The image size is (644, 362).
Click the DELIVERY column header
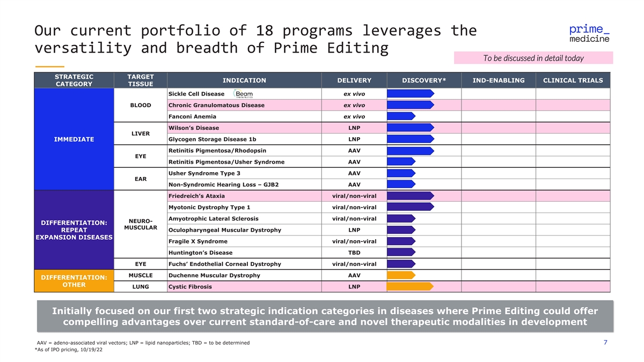[x=354, y=80]
